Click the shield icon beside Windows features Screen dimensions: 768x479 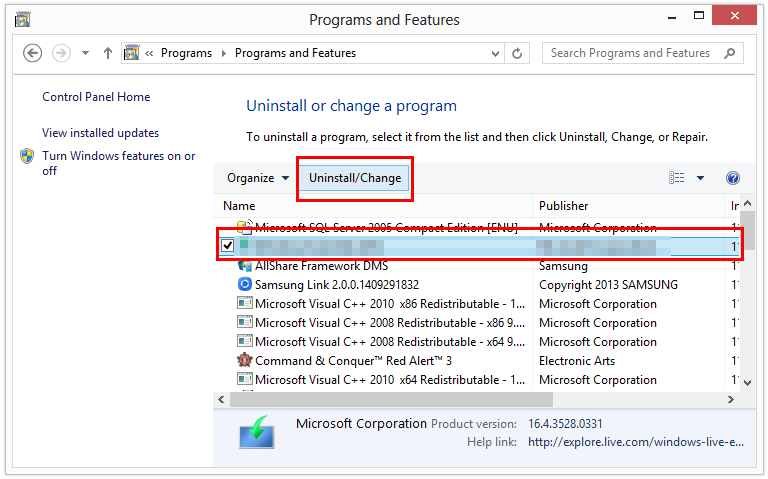tap(27, 156)
